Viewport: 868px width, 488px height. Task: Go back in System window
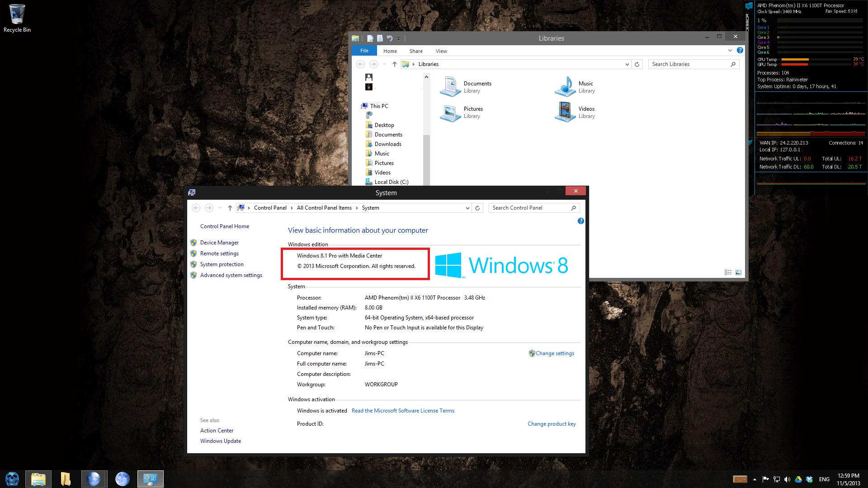pos(196,208)
